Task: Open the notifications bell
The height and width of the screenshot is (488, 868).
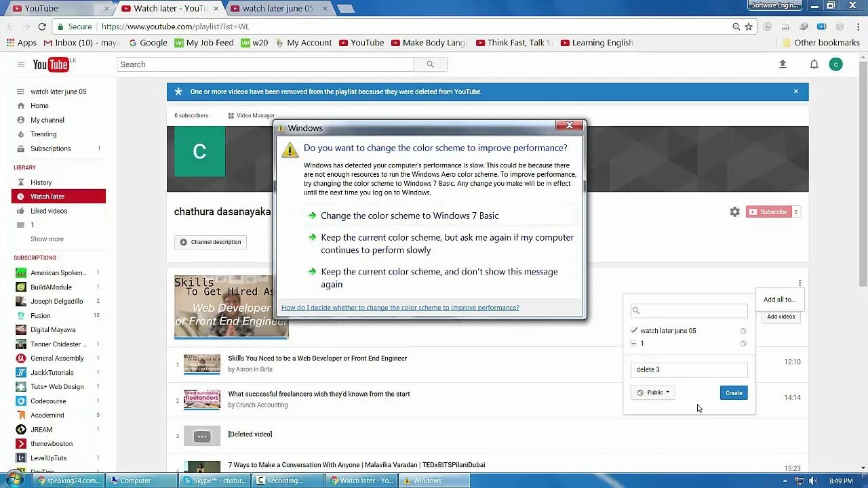Action: click(x=814, y=64)
